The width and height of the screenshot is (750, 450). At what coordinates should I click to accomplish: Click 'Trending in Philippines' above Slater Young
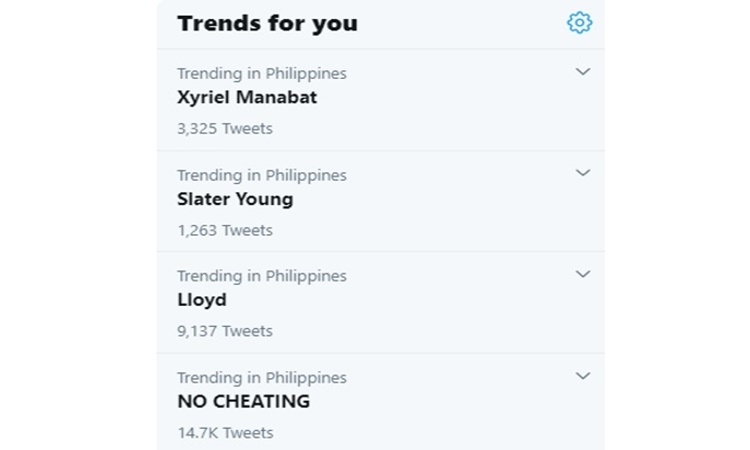[x=262, y=175]
